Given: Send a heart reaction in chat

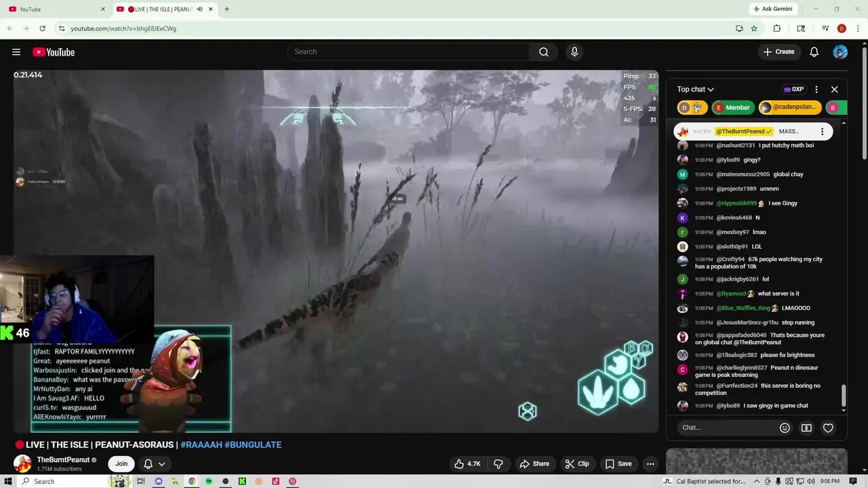Looking at the screenshot, I should click(x=828, y=428).
